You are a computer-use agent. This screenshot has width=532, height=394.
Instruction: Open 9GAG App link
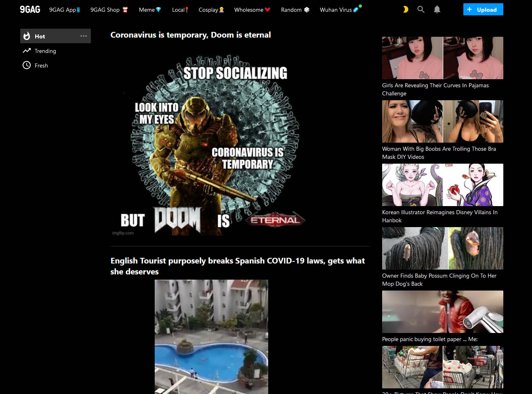(x=65, y=10)
